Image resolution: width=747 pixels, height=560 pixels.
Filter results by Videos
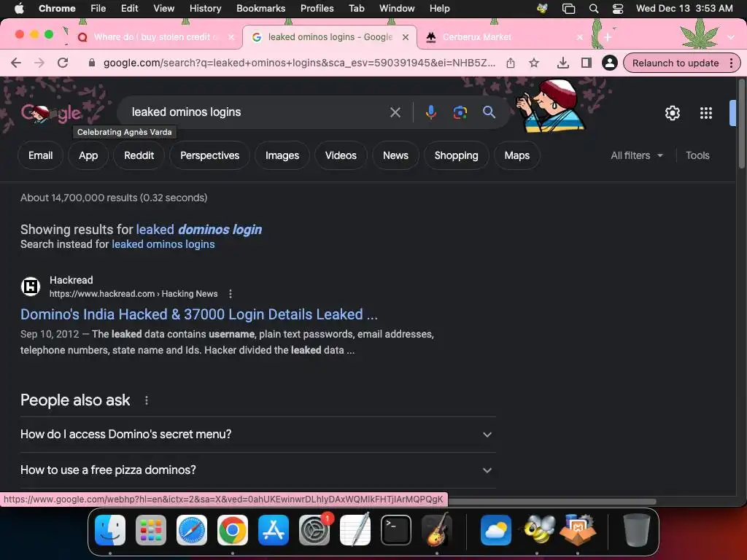pyautogui.click(x=341, y=156)
